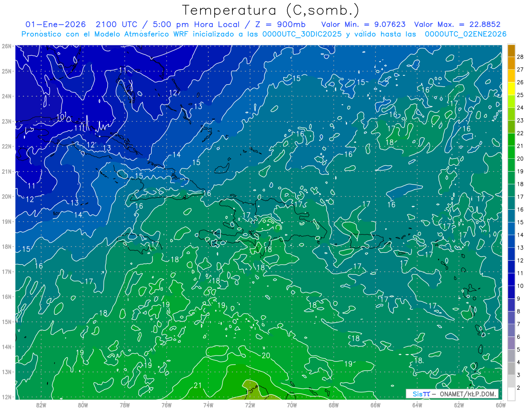Click the 64W longitude axis label
The height and width of the screenshot is (411, 532).
(x=417, y=405)
